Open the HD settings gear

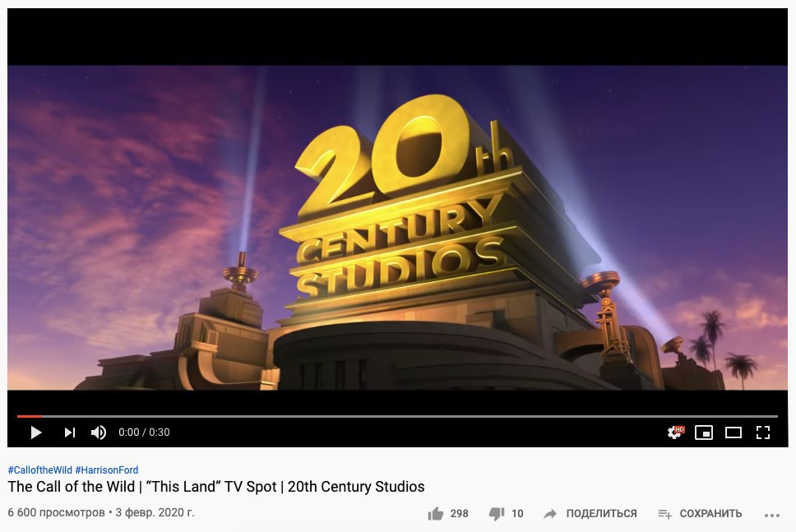point(676,433)
